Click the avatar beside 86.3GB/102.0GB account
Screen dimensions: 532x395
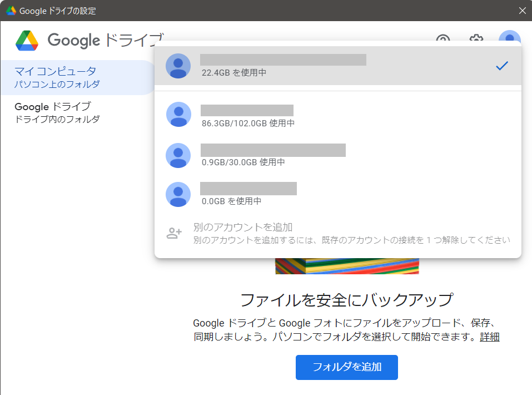(x=178, y=115)
